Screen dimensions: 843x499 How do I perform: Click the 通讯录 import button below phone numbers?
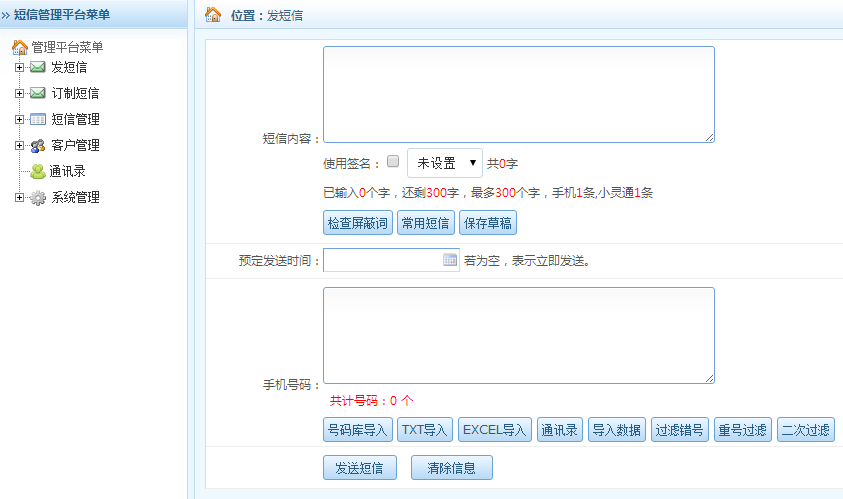pos(560,430)
